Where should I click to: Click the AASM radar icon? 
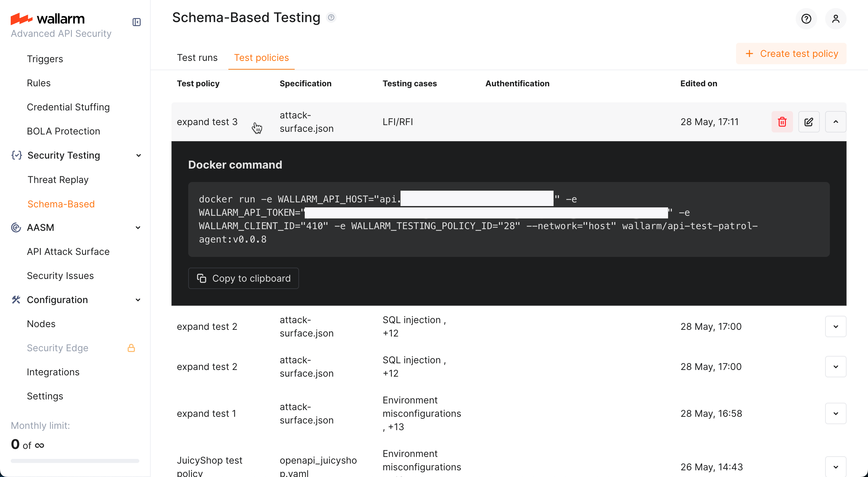(16, 227)
